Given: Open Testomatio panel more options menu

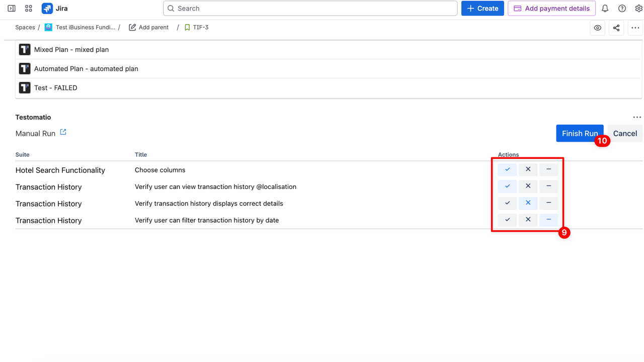Looking at the screenshot, I should tap(637, 117).
